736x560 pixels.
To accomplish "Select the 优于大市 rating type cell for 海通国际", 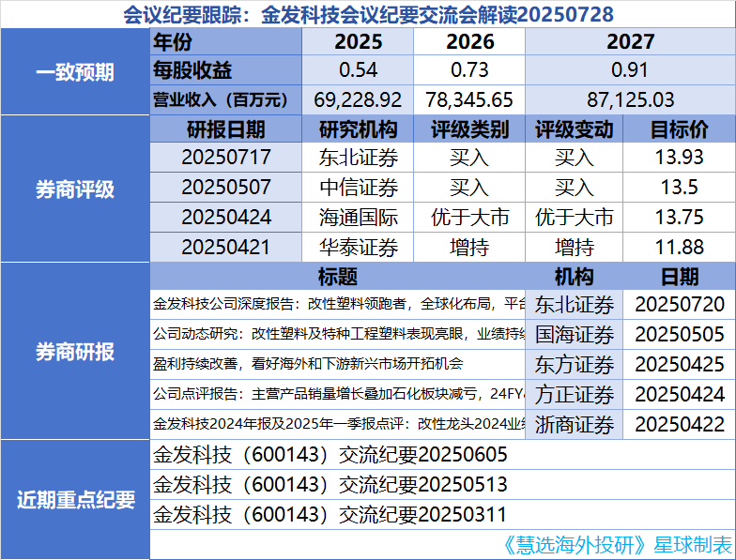I will click(469, 218).
